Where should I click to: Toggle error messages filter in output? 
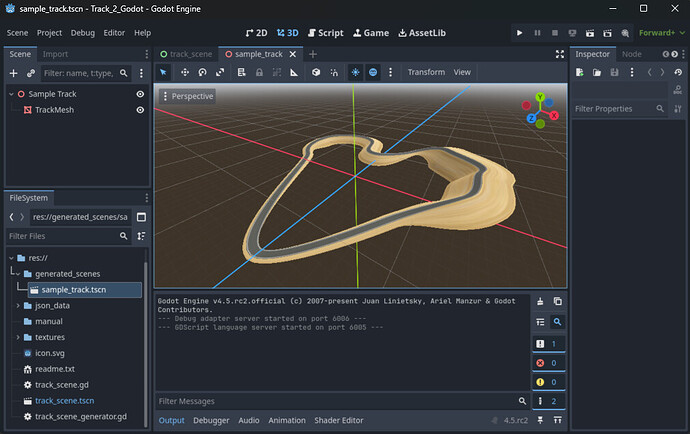click(549, 363)
